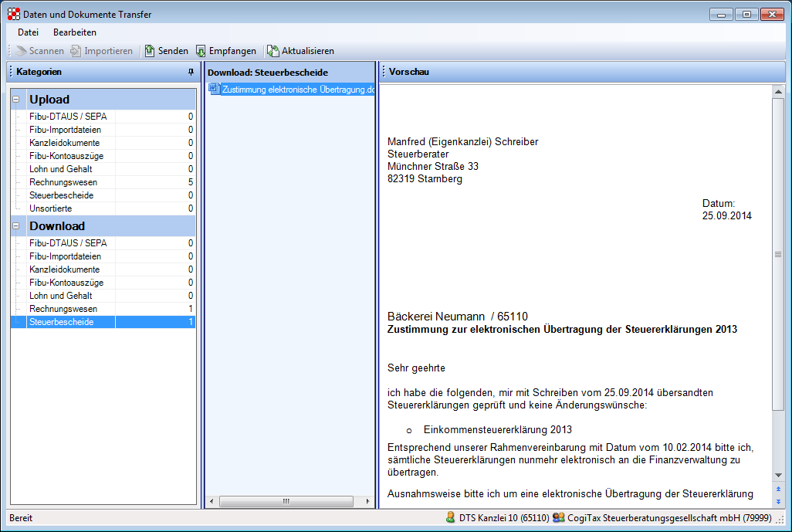The image size is (792, 532).
Task: Open the Bearbeiten menu
Action: 73,32
